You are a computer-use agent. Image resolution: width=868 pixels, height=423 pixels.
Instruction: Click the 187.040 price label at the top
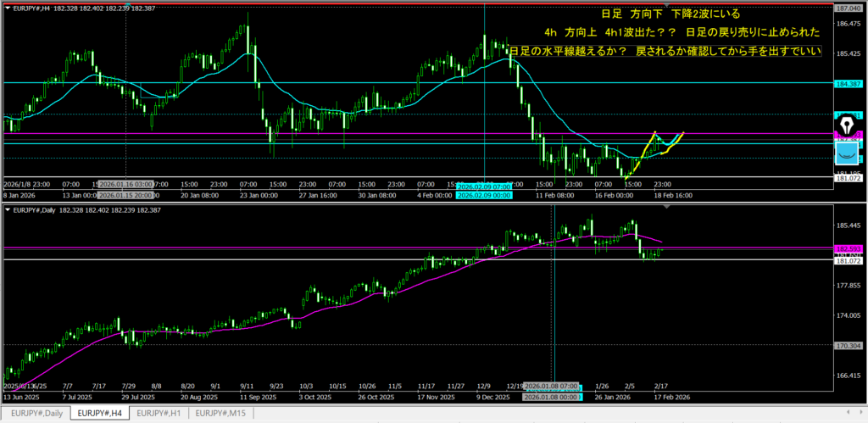coord(849,8)
